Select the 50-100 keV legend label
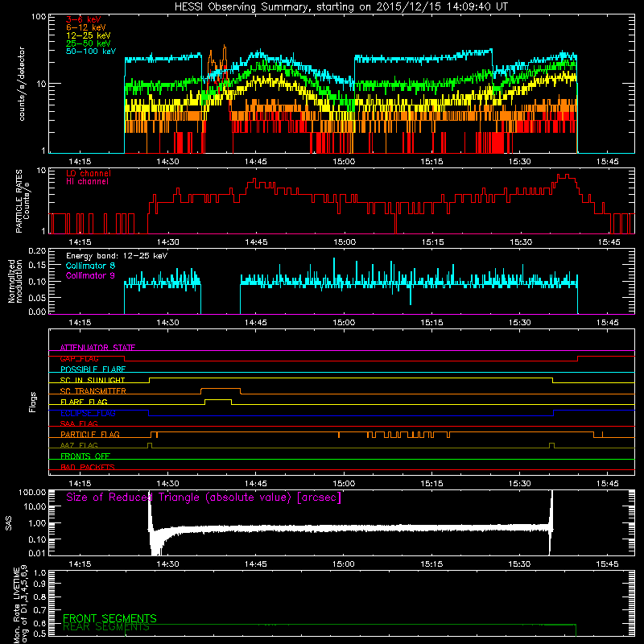 pos(91,52)
